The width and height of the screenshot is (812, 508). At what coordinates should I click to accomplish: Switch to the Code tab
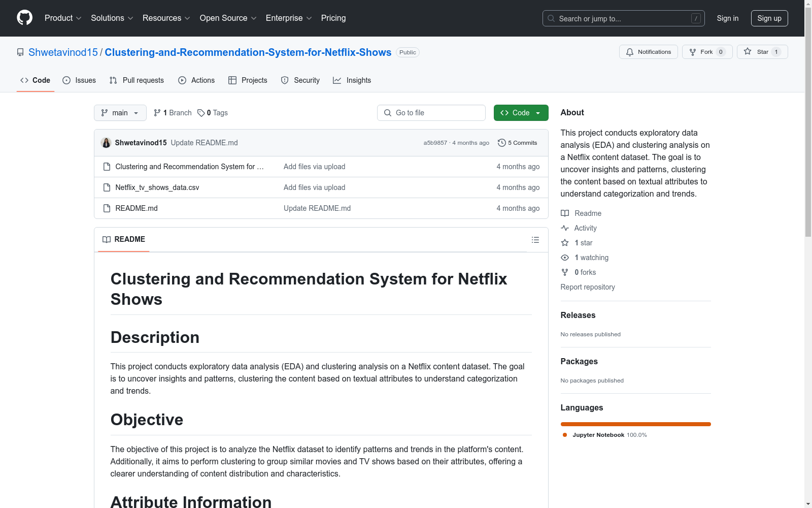point(36,80)
